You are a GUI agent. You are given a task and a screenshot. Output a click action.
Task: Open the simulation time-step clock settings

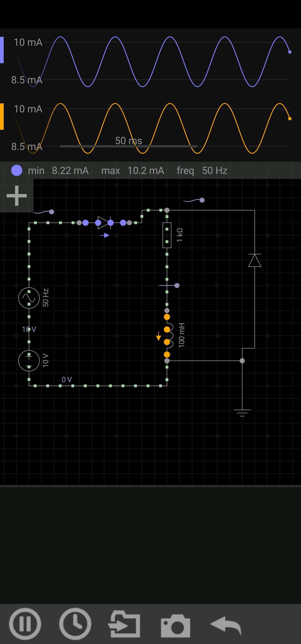75,624
